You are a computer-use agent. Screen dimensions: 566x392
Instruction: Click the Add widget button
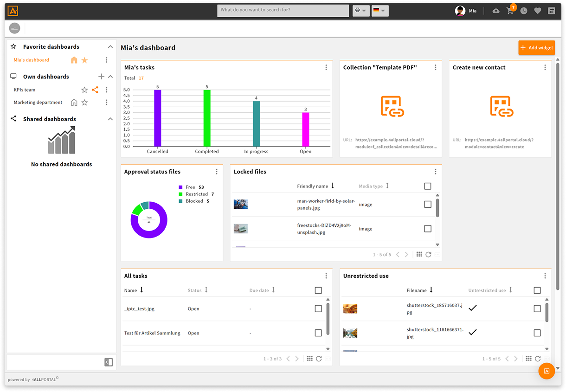click(537, 48)
